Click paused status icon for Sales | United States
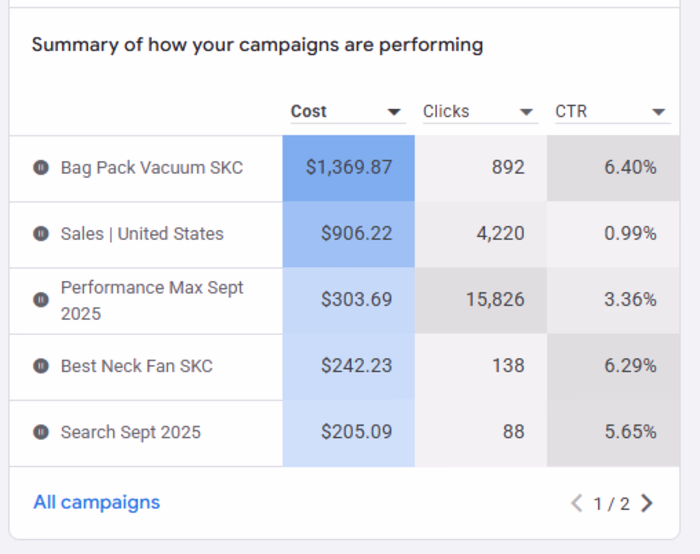Screen dimensions: 700x554 [41, 233]
